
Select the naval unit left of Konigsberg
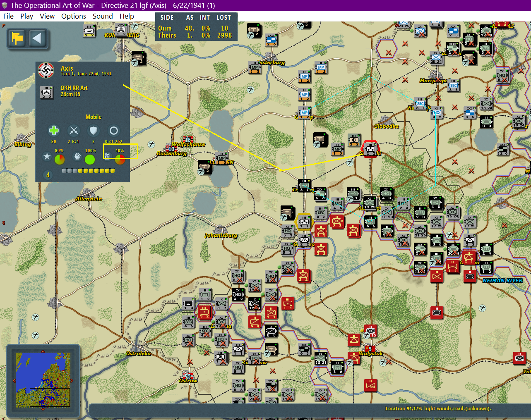tap(89, 31)
